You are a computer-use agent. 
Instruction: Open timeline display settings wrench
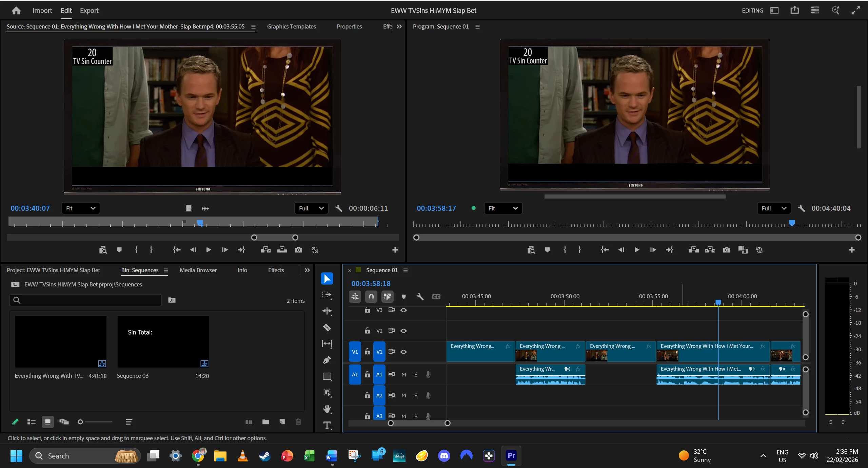420,297
